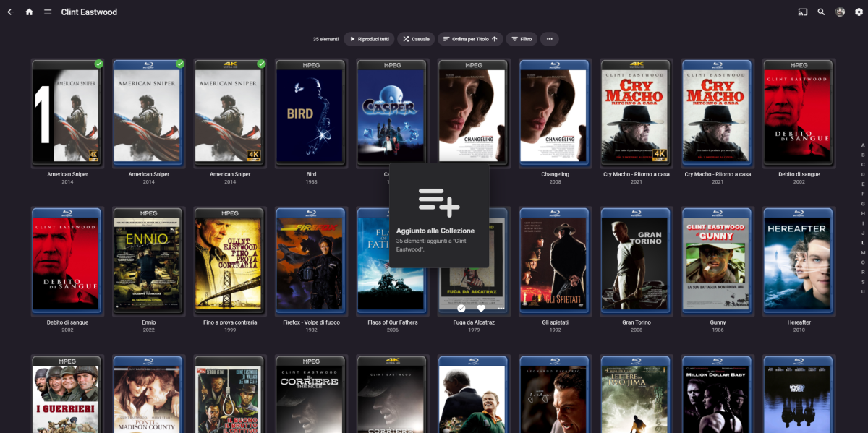Click the Gunny title link
The width and height of the screenshot is (868, 433).
point(718,322)
